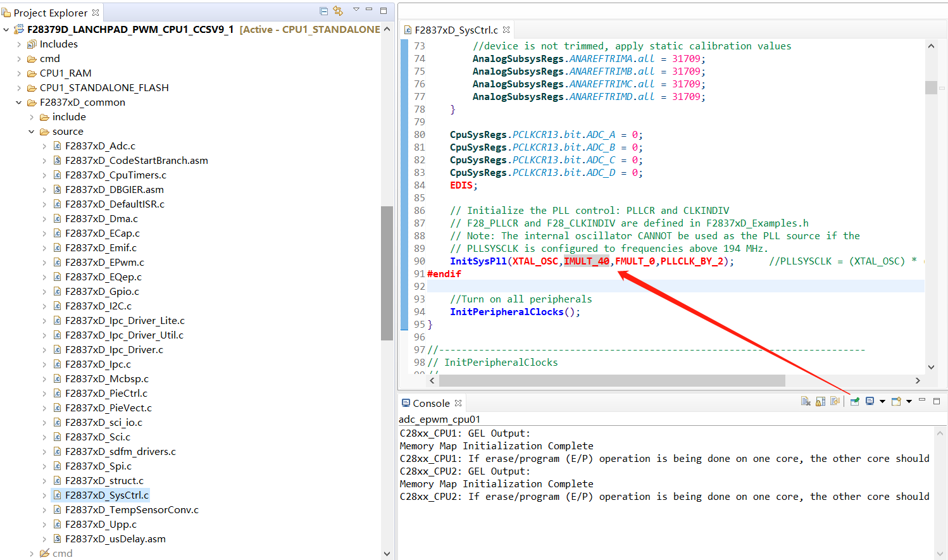Select F2837xD_I2C.c file
The image size is (948, 560).
coord(98,306)
